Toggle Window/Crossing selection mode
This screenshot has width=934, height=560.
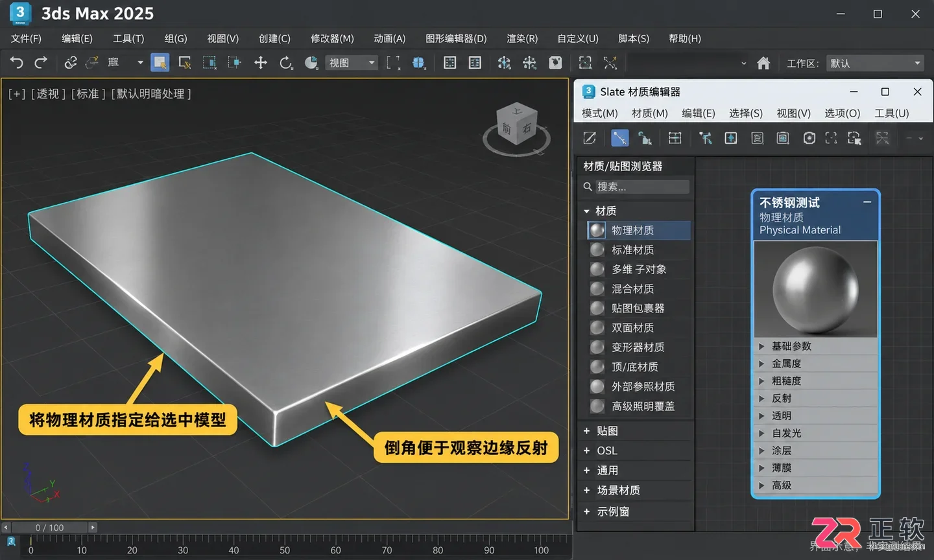click(234, 63)
